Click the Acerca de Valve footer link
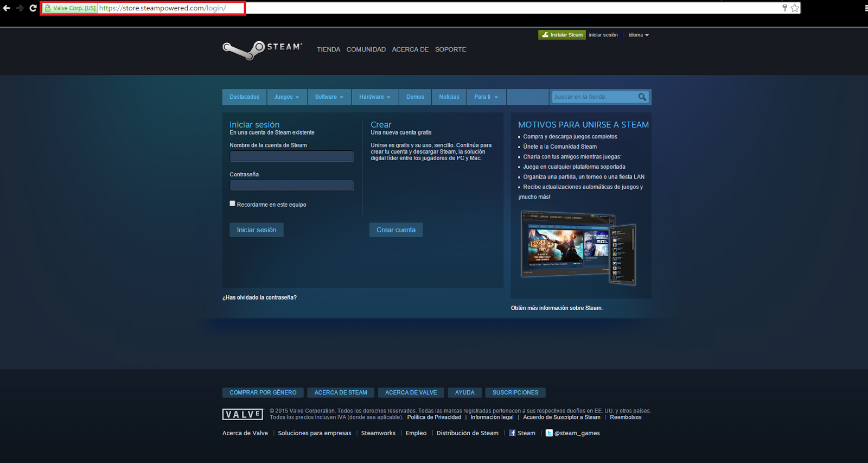This screenshot has width=868, height=463. (245, 433)
